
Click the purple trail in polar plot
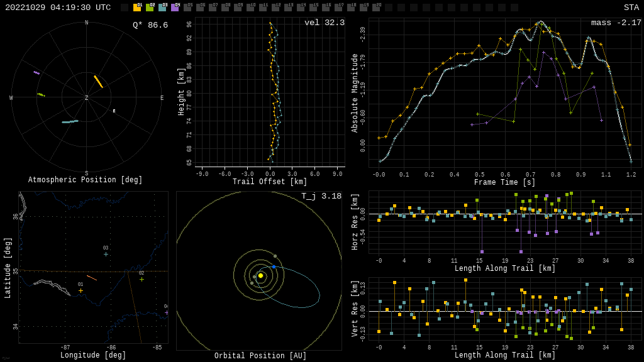(36, 73)
